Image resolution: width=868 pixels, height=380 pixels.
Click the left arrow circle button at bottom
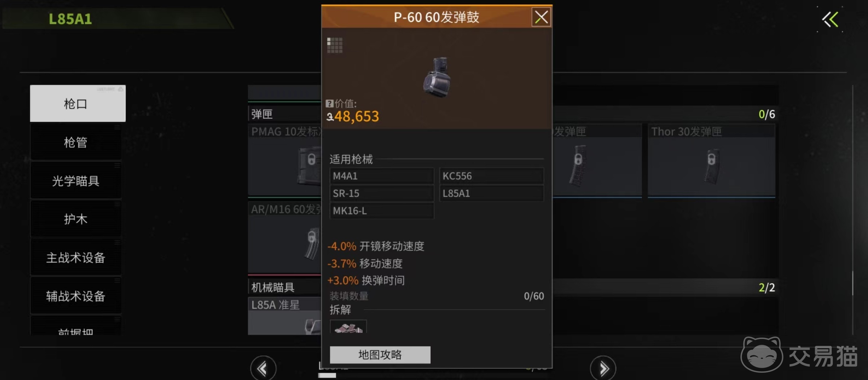pos(263,368)
